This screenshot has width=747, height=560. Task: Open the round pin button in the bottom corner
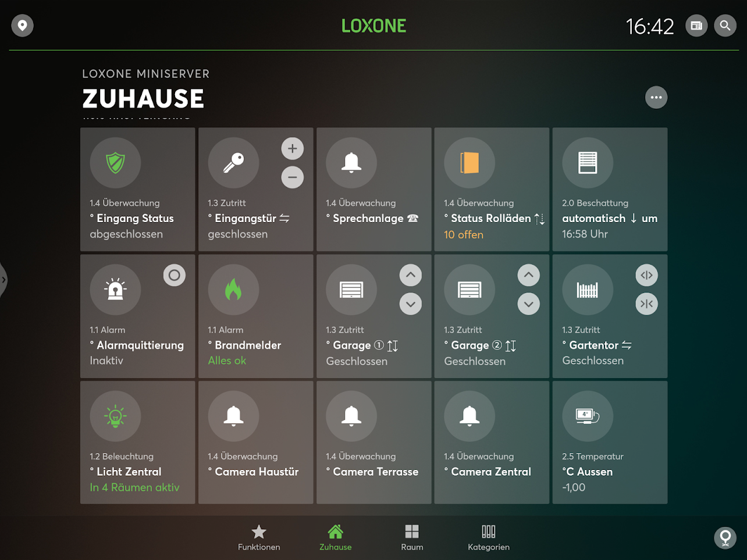point(725,537)
